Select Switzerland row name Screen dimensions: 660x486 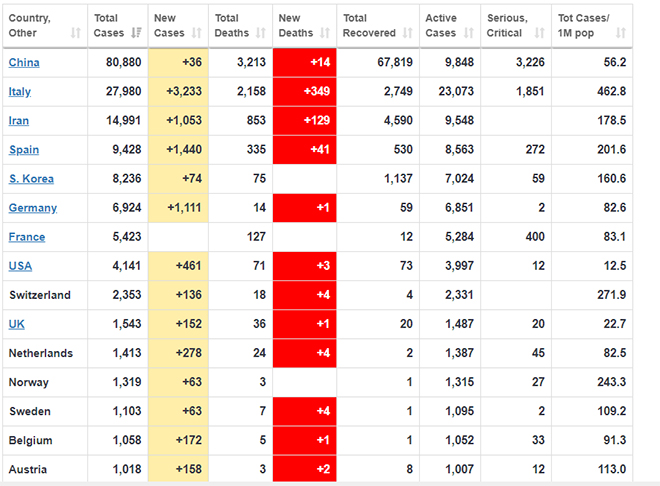(40, 295)
